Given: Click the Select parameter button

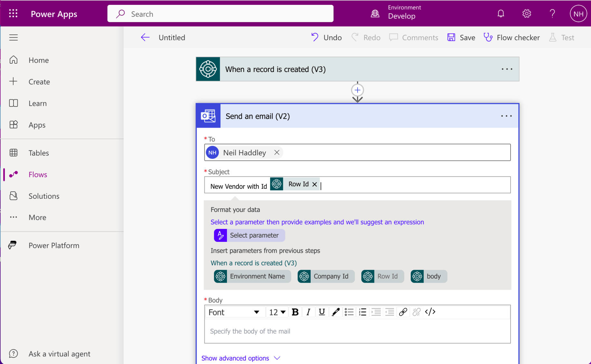Looking at the screenshot, I should click(249, 235).
